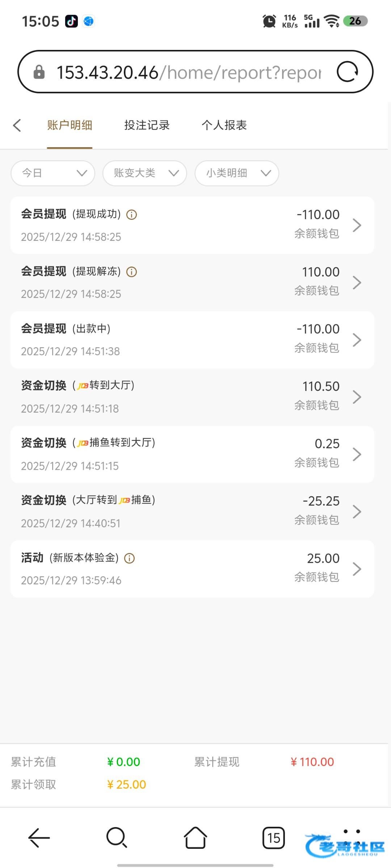
Task: Tap info icon next to 提现解冻
Action: (131, 272)
